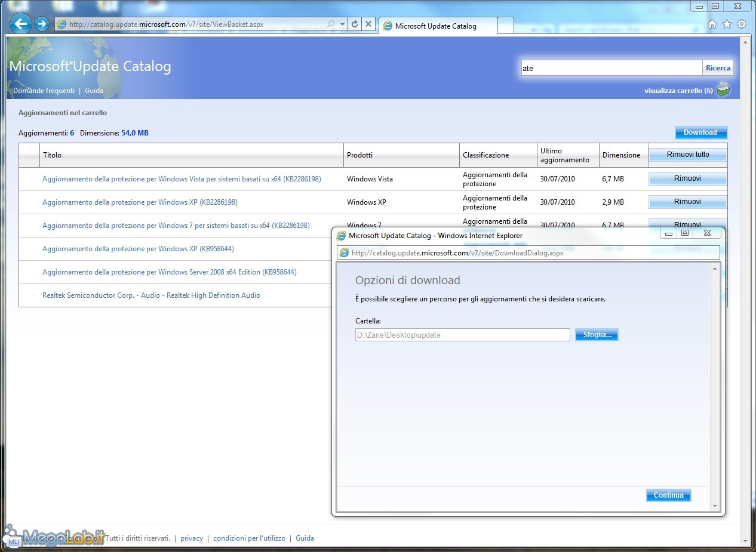Open the Windows Server 2008 x64 Edition update link
Viewport: 756px width, 552px height.
[x=170, y=272]
